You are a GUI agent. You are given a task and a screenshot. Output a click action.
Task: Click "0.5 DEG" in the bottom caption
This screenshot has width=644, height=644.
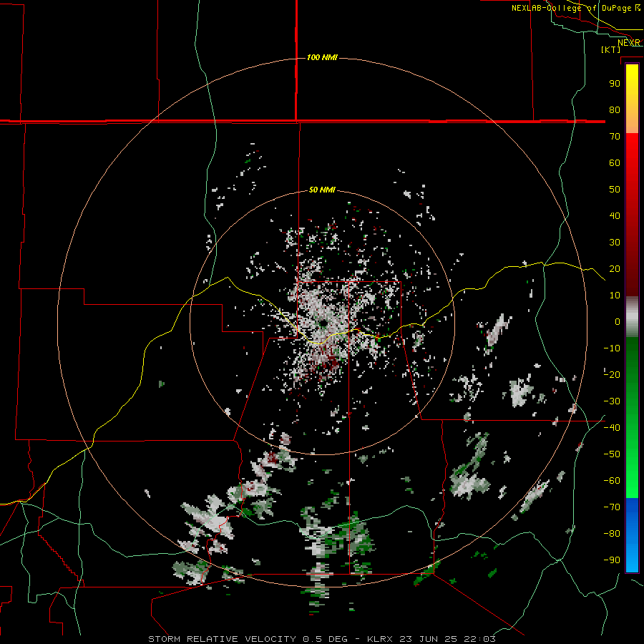pyautogui.click(x=325, y=639)
